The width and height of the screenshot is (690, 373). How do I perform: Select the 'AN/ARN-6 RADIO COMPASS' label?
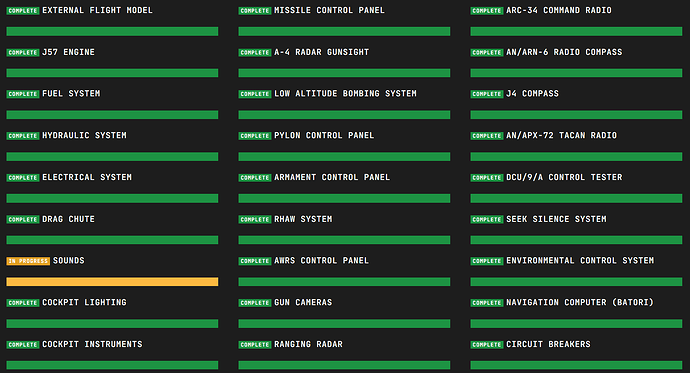click(564, 52)
